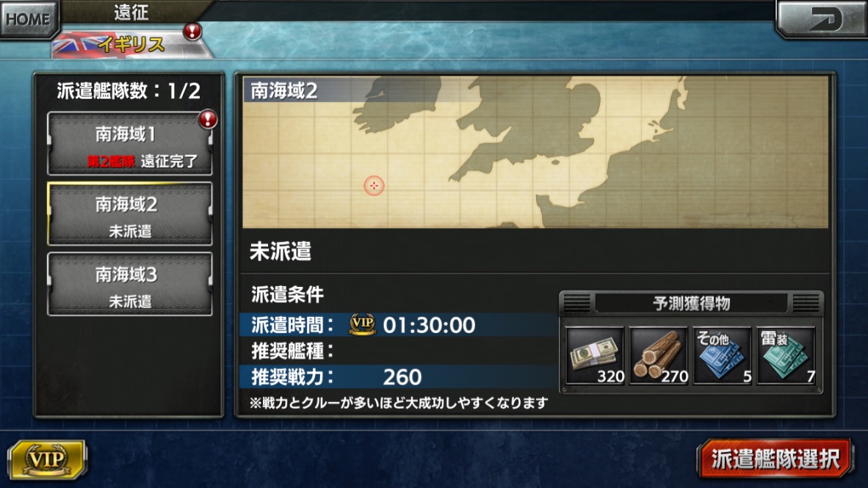868x488 pixels.
Task: Select the イギリス tab with British flag
Action: click(131, 44)
